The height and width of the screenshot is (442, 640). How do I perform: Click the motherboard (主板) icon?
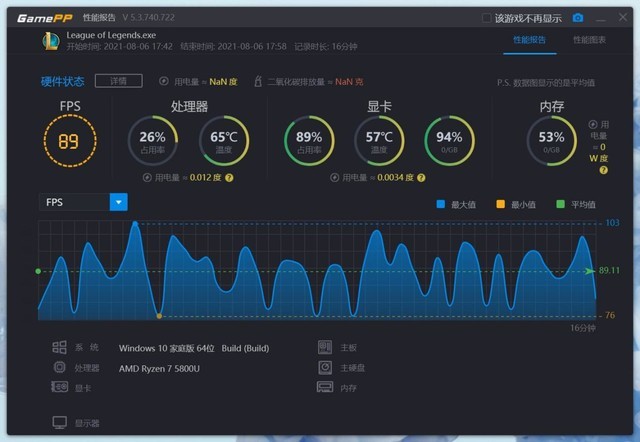click(x=324, y=348)
